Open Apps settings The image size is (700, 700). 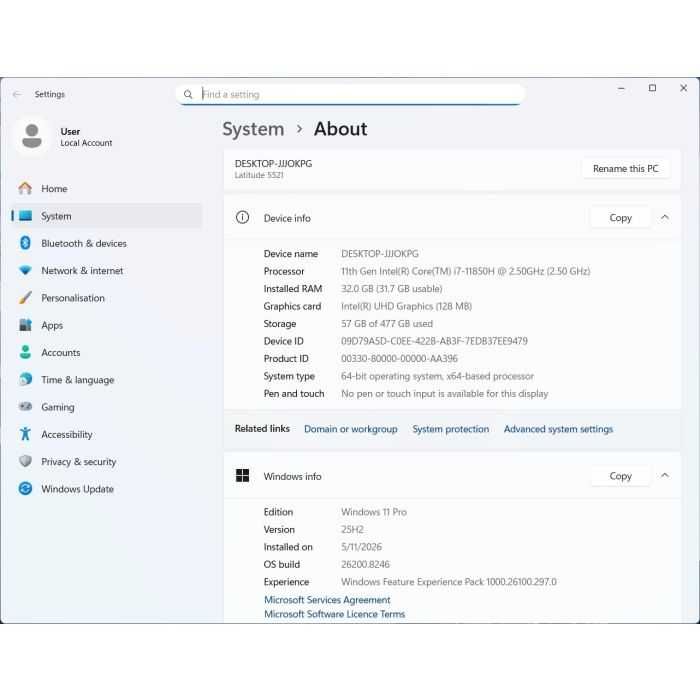[106, 325]
